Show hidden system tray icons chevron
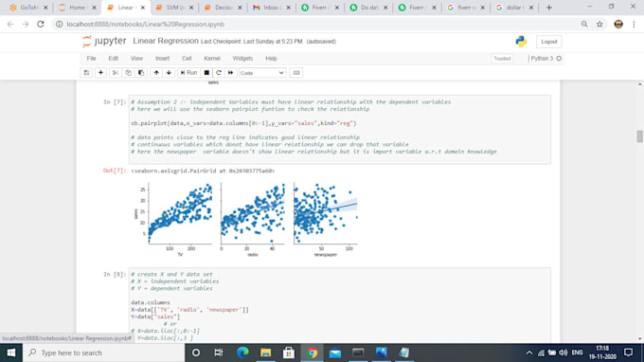This screenshot has width=644, height=362. [x=529, y=353]
